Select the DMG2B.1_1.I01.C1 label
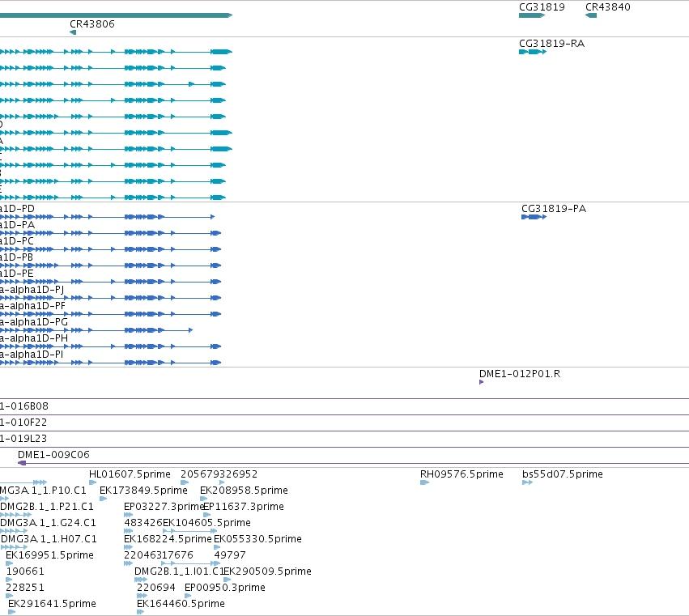689x616 pixels. tap(179, 571)
